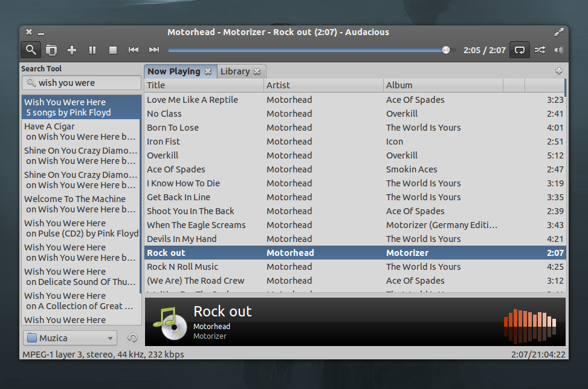Select 'Wish You Were Here on A Collection of Great' result
This screenshot has width=588, height=389.
coord(80,301)
